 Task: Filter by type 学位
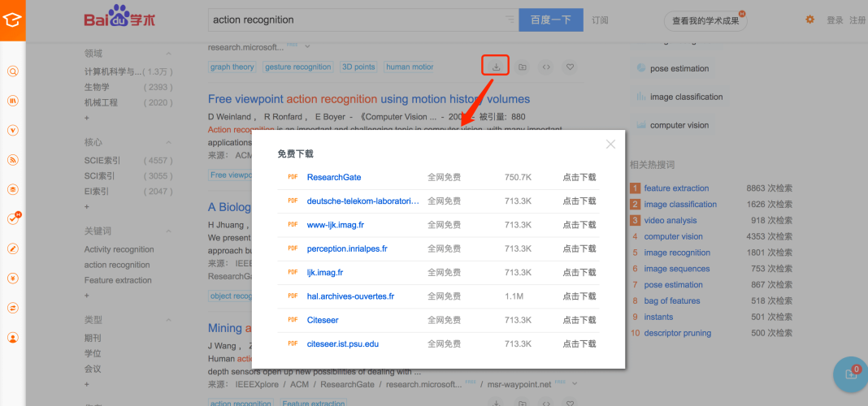93,353
